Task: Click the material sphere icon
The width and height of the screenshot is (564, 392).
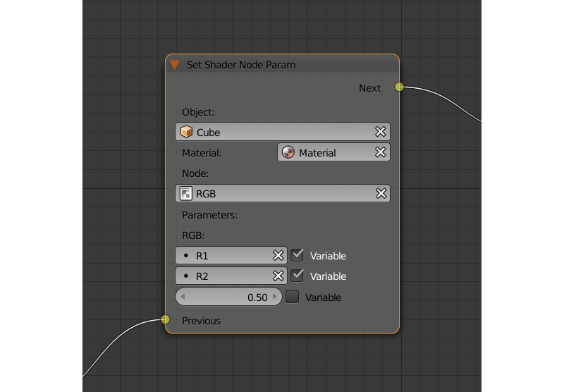Action: coord(288,152)
